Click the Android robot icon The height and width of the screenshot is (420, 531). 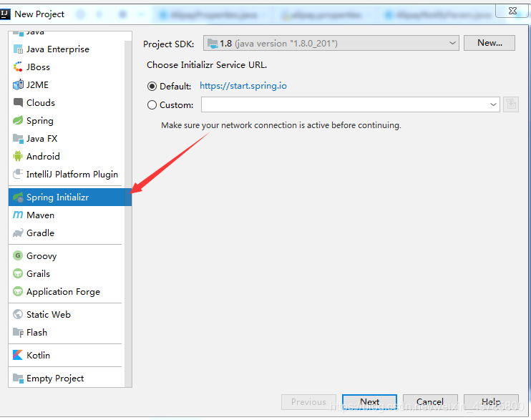18,156
